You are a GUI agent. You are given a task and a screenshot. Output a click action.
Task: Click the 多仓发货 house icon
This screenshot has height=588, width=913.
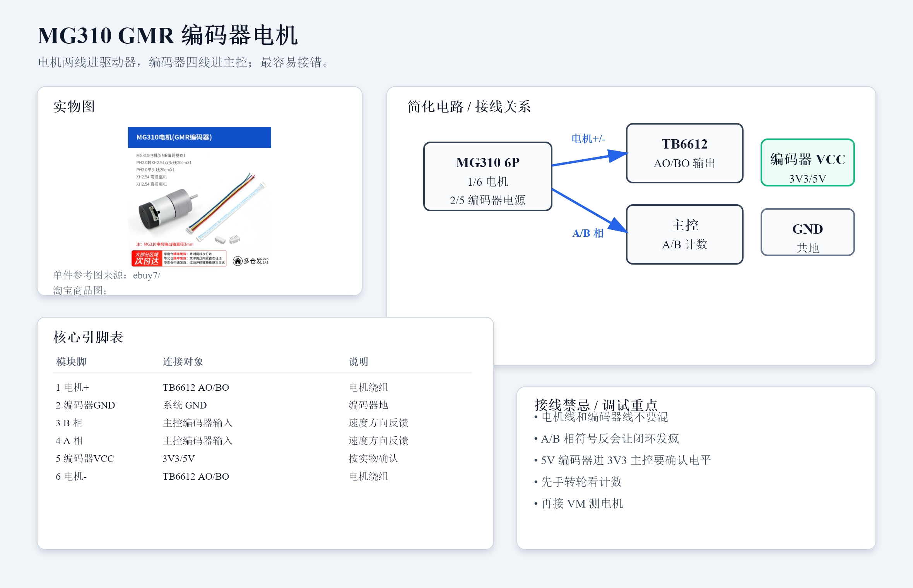coord(238,261)
